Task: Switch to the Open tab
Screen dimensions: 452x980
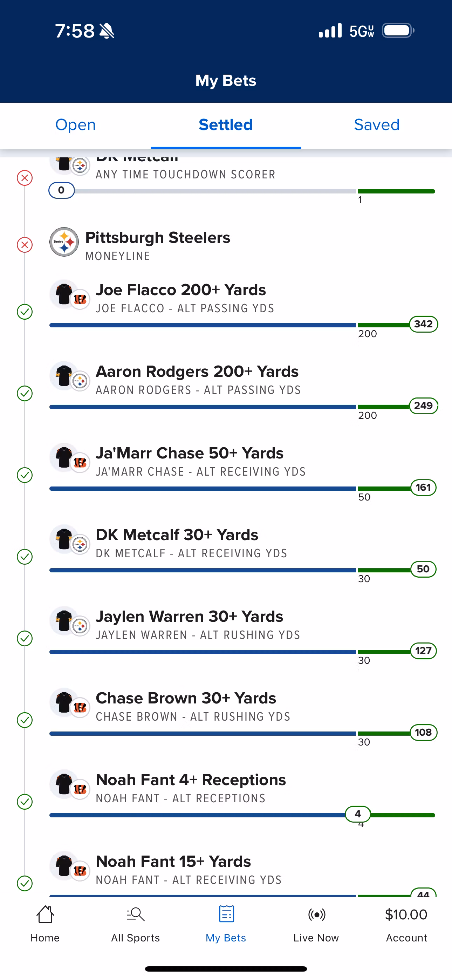Action: [75, 125]
